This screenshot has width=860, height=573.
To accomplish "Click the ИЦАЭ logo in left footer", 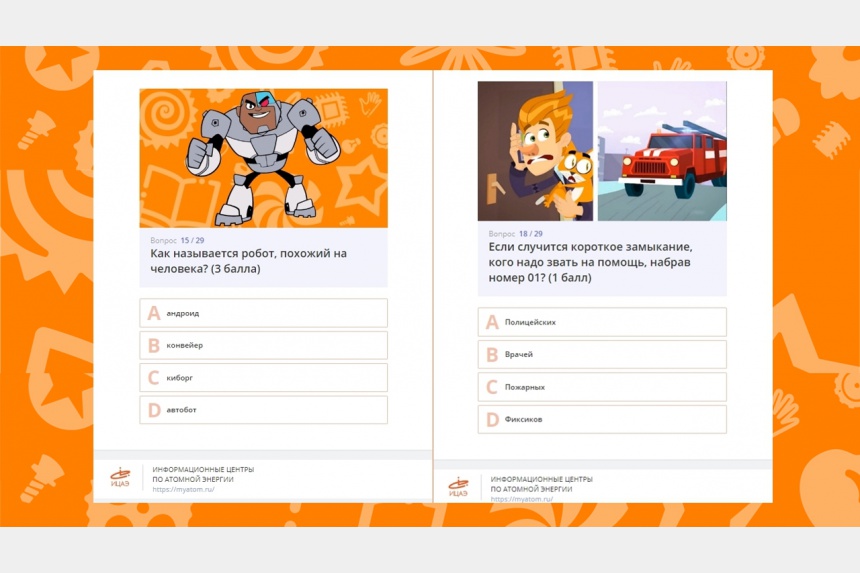I will [x=120, y=478].
